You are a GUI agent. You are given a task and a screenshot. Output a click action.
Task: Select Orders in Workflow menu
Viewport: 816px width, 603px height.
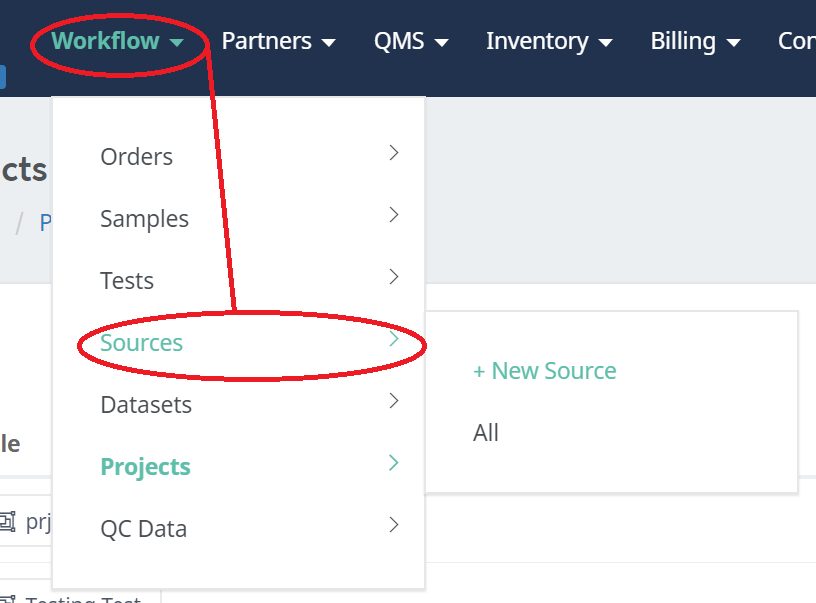click(137, 157)
